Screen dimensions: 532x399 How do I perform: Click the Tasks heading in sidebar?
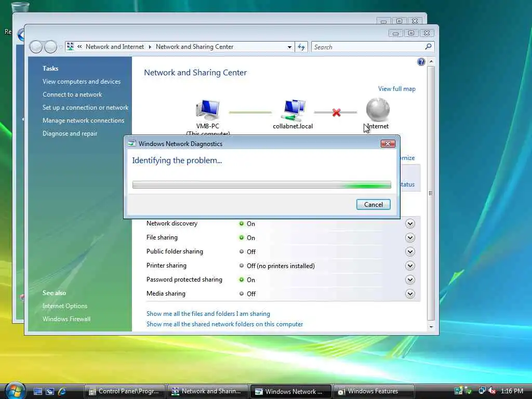(50, 68)
